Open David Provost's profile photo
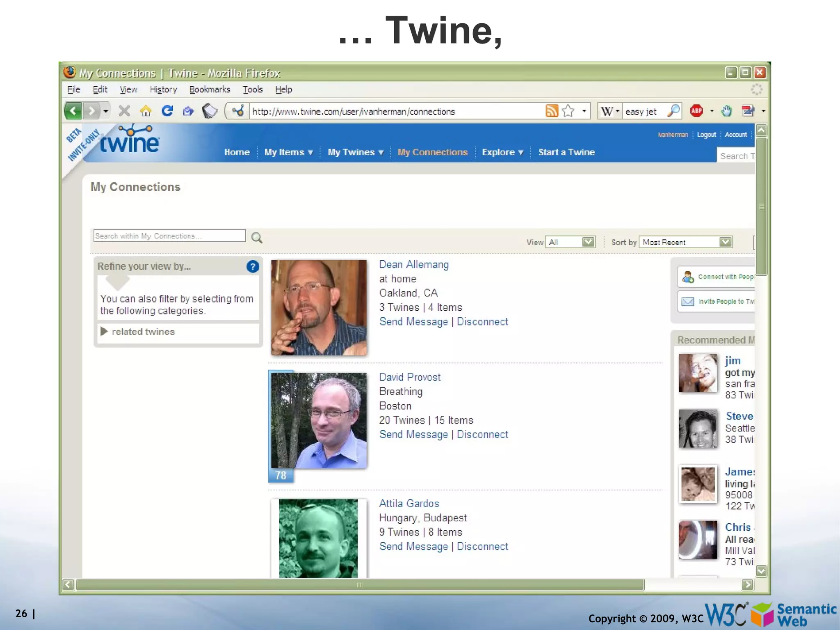The width and height of the screenshot is (840, 630). coord(319,421)
